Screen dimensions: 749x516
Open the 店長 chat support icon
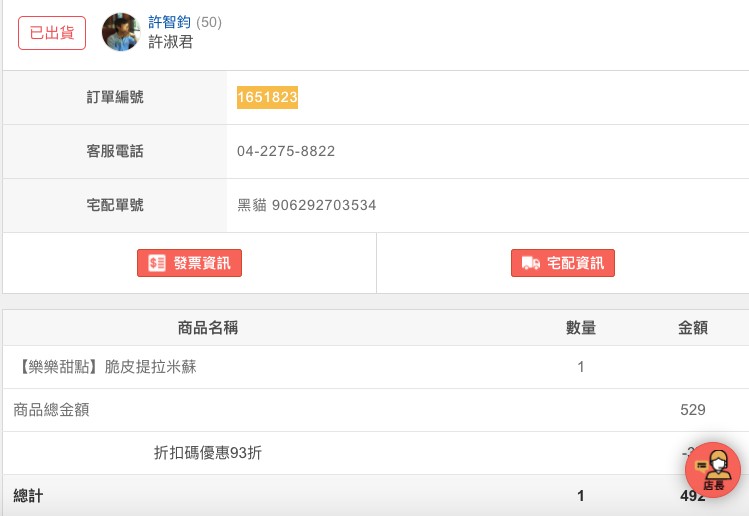(x=713, y=470)
